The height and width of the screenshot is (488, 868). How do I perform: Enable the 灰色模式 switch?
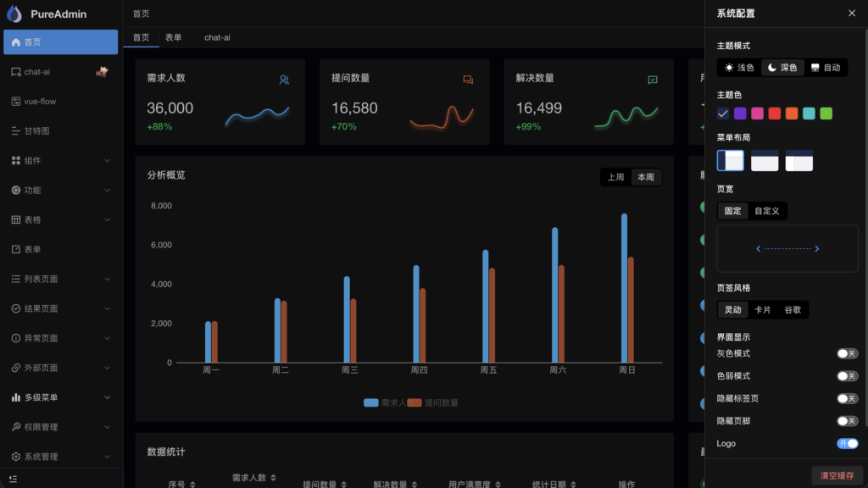pos(847,353)
